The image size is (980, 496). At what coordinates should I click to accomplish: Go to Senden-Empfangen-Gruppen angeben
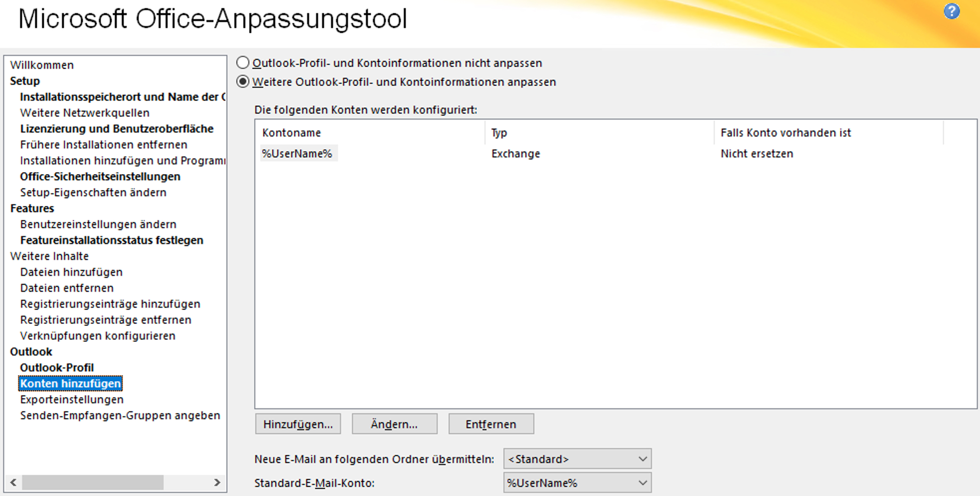click(120, 415)
